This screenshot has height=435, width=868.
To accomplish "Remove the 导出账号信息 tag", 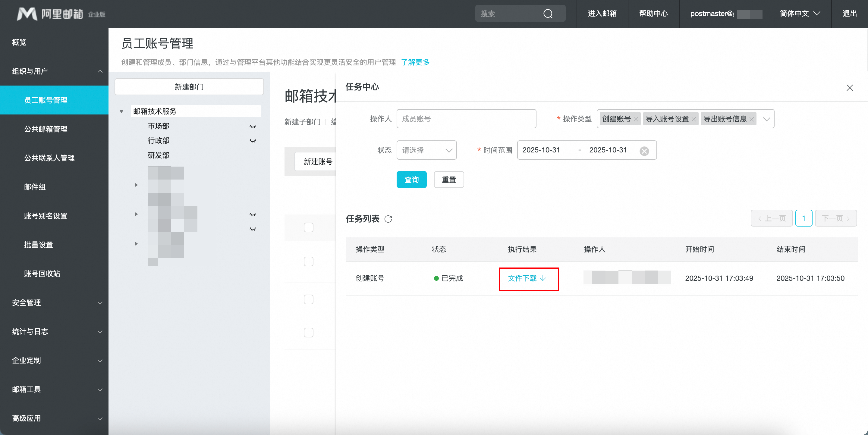I will [x=751, y=119].
